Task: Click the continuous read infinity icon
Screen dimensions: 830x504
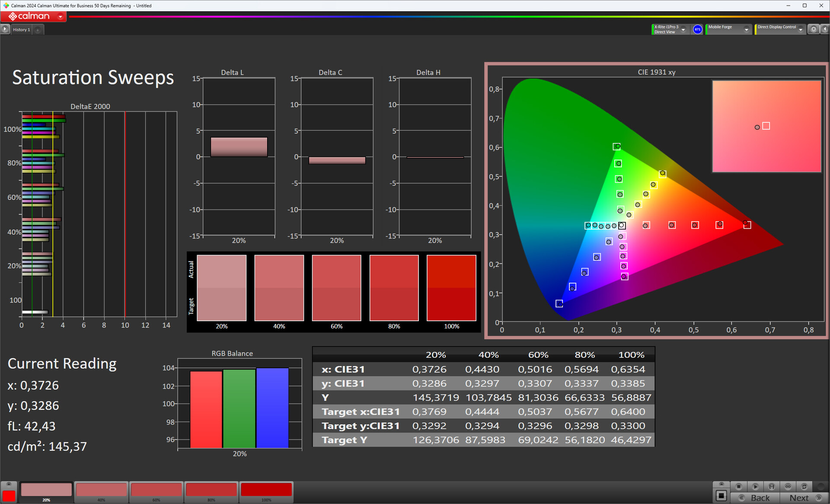Action: point(788,486)
